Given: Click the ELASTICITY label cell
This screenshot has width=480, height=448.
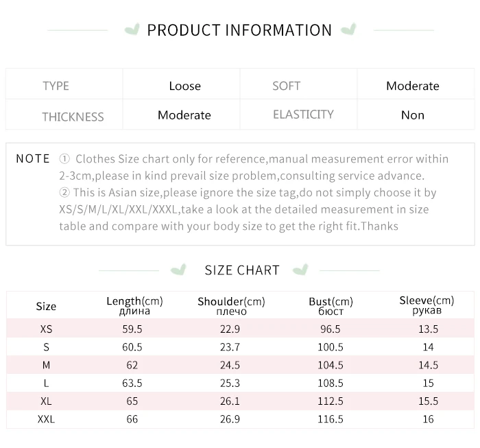Looking at the screenshot, I should tap(298, 115).
